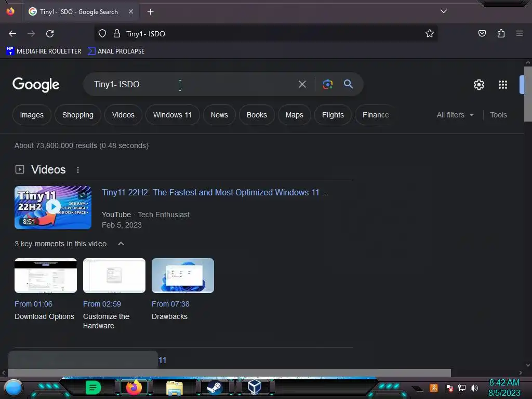Select the Windows 11 filter chip

172,115
